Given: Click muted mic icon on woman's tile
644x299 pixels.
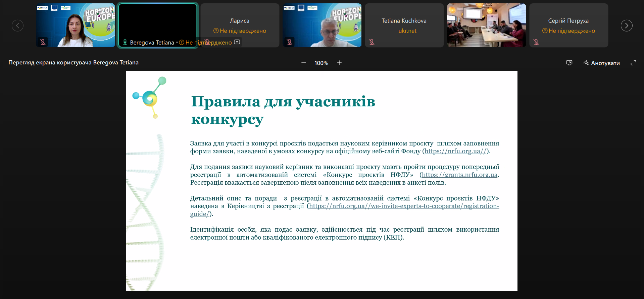Looking at the screenshot, I should pyautogui.click(x=43, y=42).
